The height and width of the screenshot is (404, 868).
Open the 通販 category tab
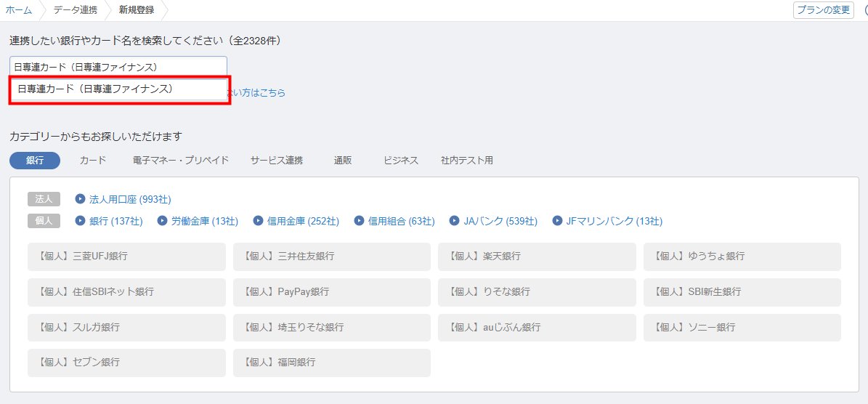click(343, 161)
